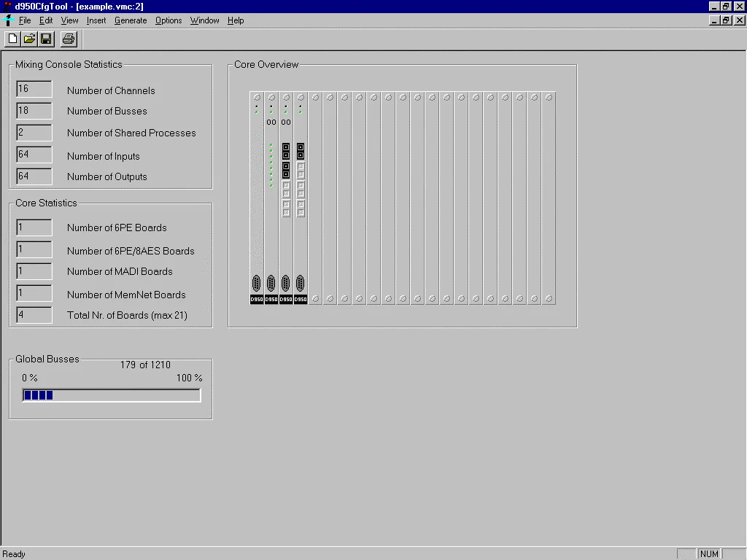The image size is (747, 560).
Task: Click the Print toolbar icon
Action: [69, 39]
